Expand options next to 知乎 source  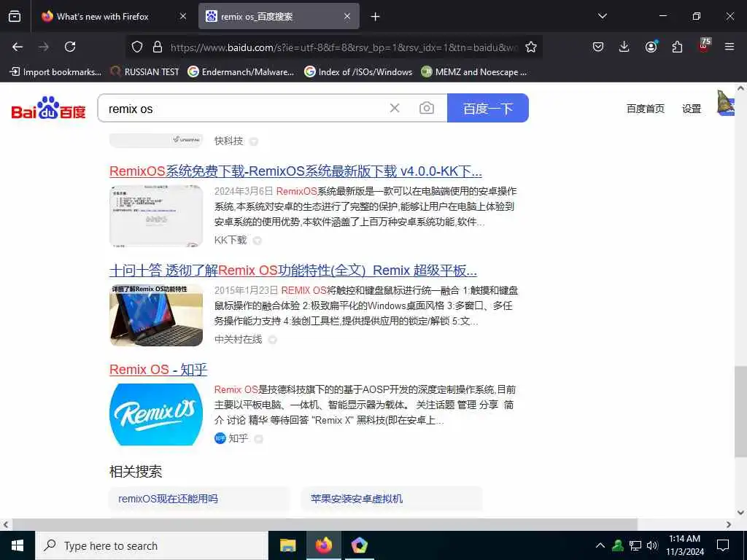[259, 439]
